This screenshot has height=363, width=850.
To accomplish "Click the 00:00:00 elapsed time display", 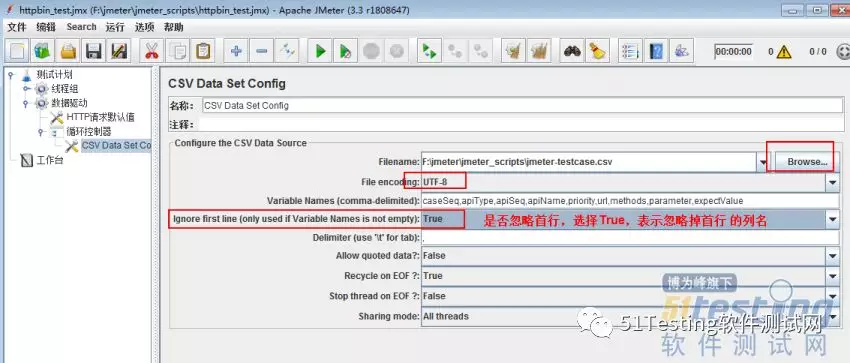I will coord(733,52).
